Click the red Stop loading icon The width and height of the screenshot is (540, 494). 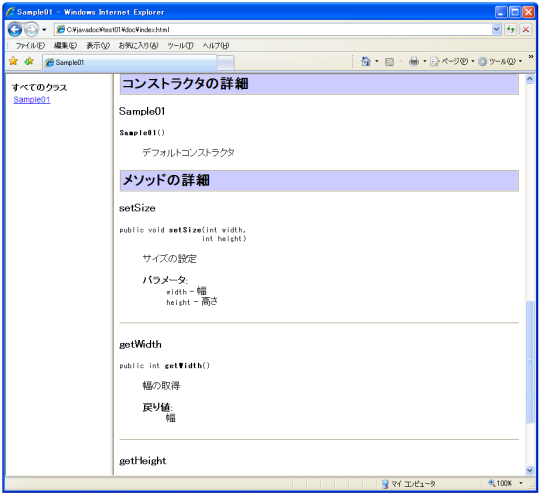coord(526,30)
